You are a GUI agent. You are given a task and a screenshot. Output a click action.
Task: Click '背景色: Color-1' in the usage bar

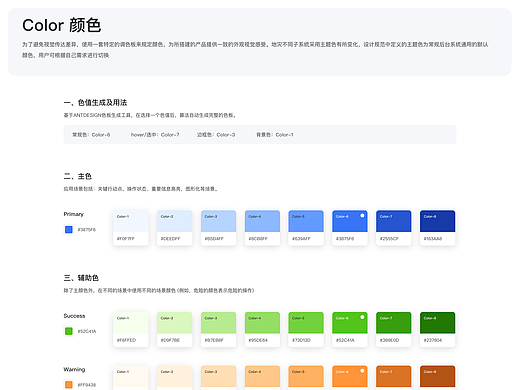pyautogui.click(x=275, y=135)
